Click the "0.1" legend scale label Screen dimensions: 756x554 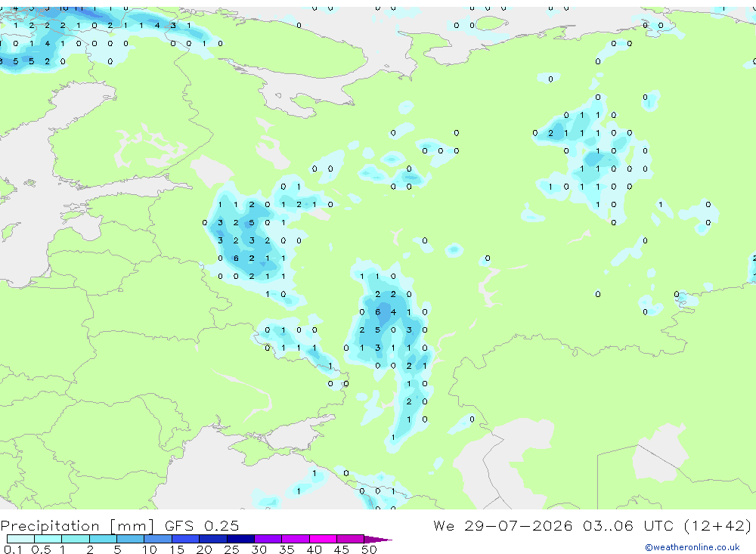13,549
